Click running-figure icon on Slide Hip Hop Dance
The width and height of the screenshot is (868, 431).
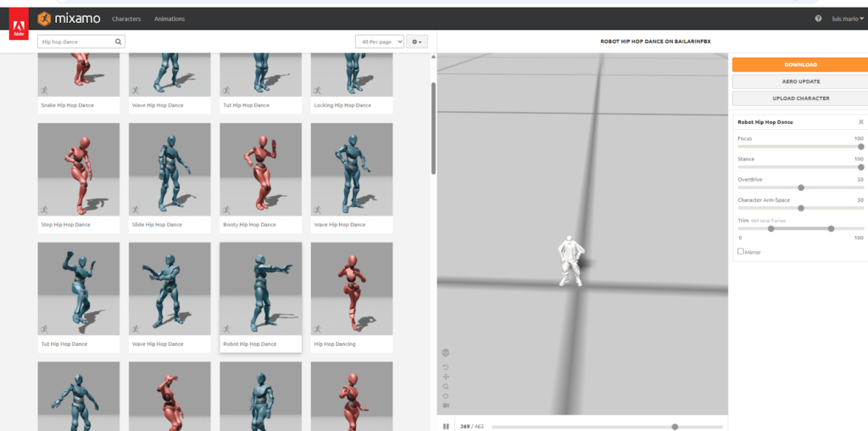tap(135, 210)
